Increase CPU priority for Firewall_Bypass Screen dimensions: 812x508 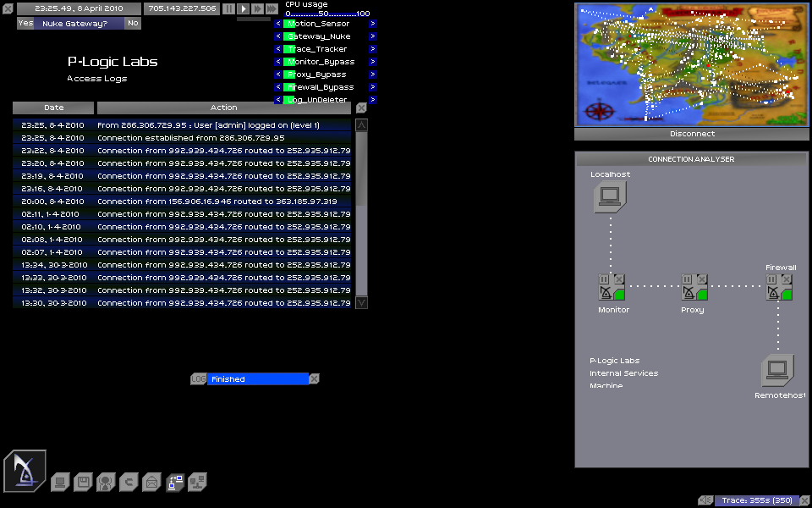[373, 87]
